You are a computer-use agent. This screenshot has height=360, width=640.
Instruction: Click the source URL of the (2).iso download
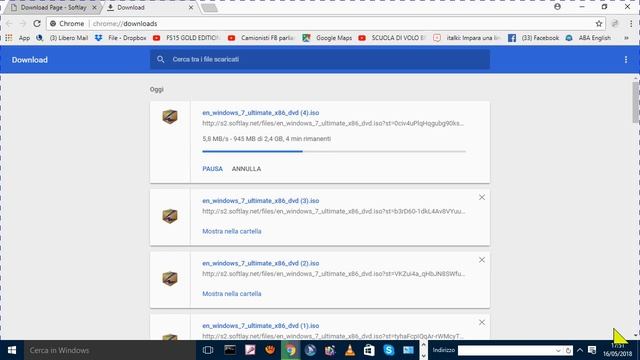pos(334,274)
